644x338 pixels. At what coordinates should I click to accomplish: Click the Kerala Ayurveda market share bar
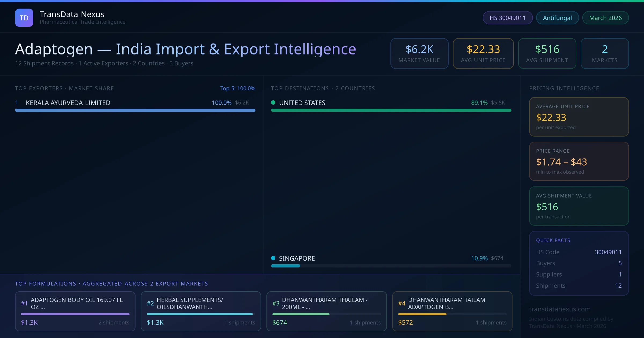tap(135, 110)
